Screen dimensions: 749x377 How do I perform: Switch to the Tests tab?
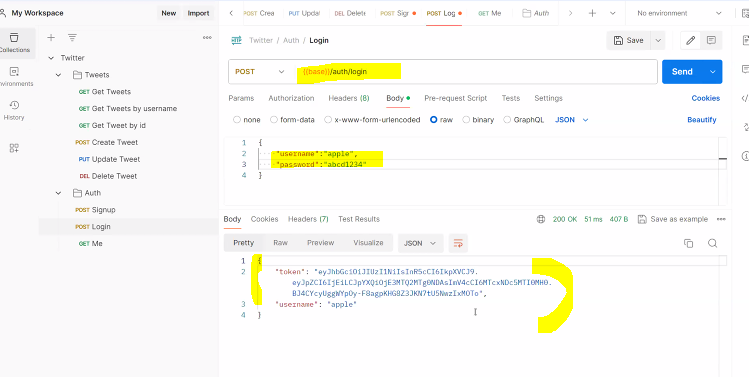[511, 98]
